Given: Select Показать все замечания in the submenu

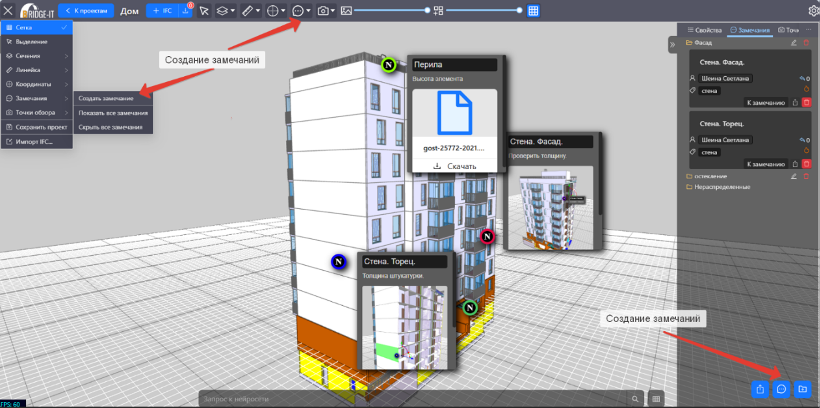Looking at the screenshot, I should pyautogui.click(x=113, y=112).
